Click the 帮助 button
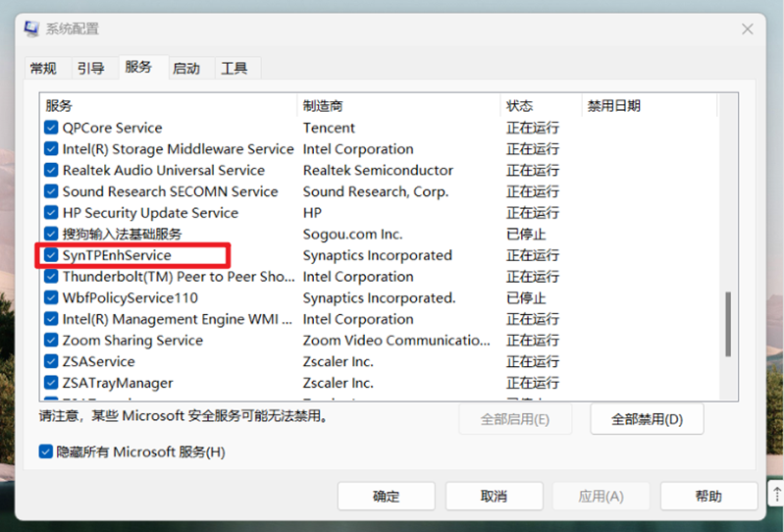784x532 pixels. click(x=708, y=497)
